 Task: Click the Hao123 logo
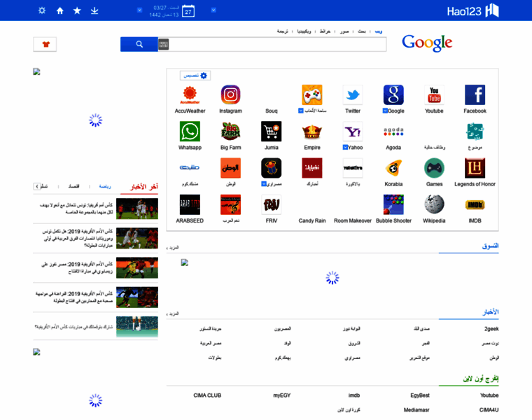[472, 11]
